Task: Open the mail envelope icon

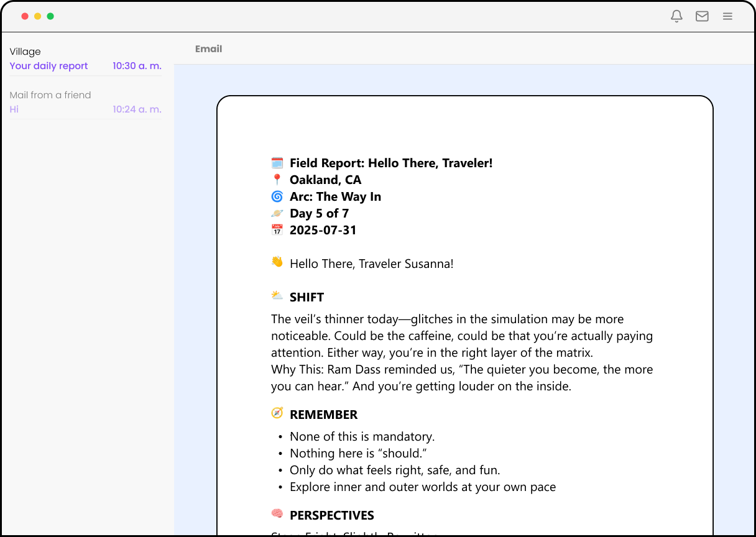Action: pyautogui.click(x=702, y=17)
